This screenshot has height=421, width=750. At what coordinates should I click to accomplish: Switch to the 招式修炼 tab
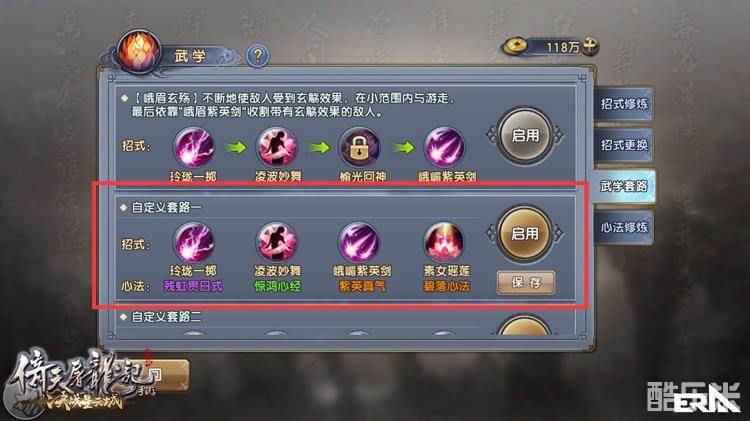coord(624,104)
